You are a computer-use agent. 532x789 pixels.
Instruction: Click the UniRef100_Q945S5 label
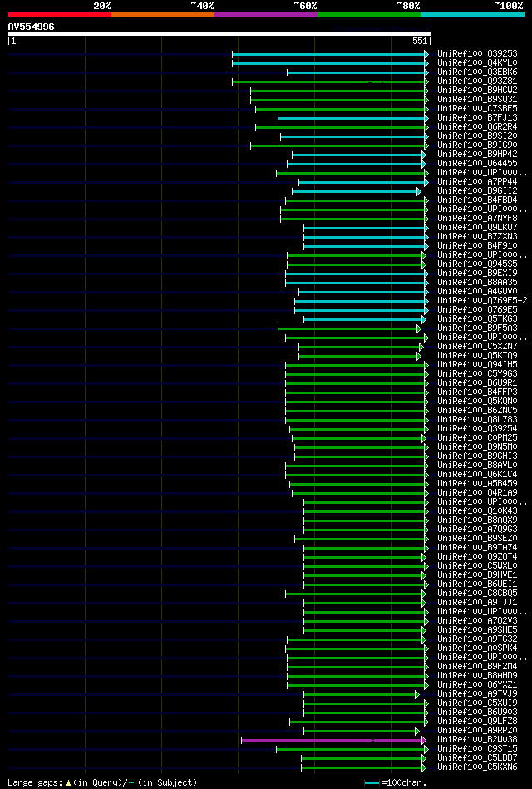478,264
